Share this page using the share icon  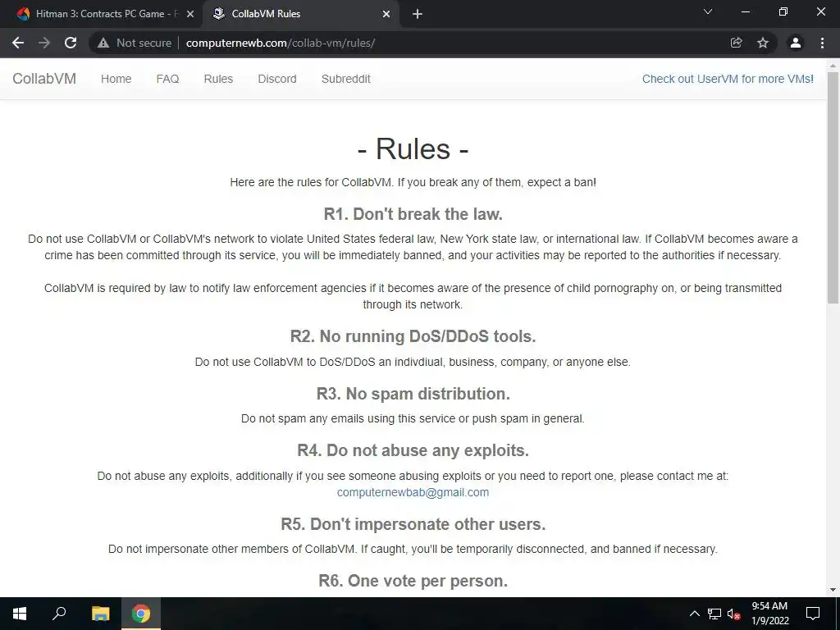point(736,43)
